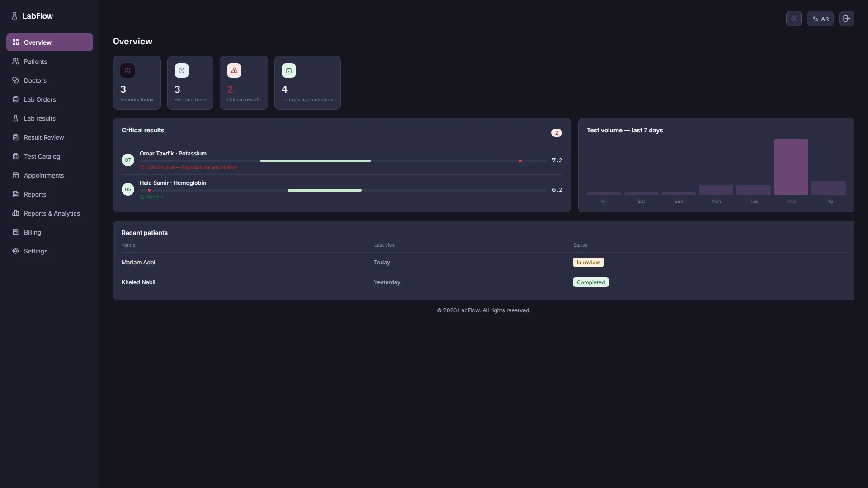Click the Doctors stethoscope icon in sidebar

(x=15, y=80)
